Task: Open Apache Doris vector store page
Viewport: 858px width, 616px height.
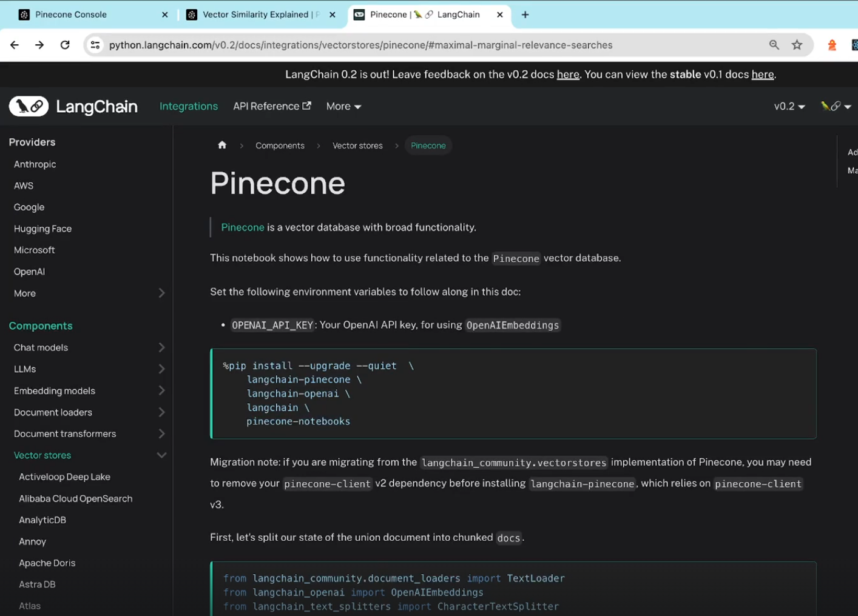Action: [x=47, y=563]
